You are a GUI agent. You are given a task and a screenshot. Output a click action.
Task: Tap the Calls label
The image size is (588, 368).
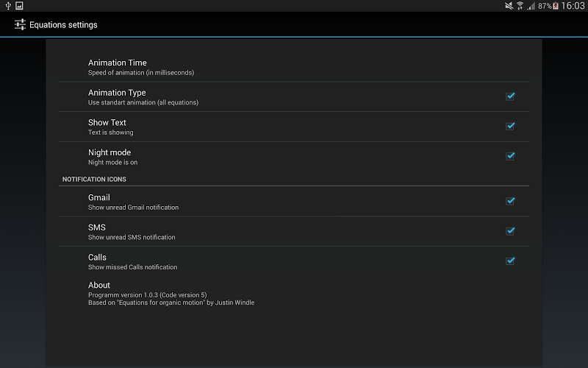coord(97,257)
